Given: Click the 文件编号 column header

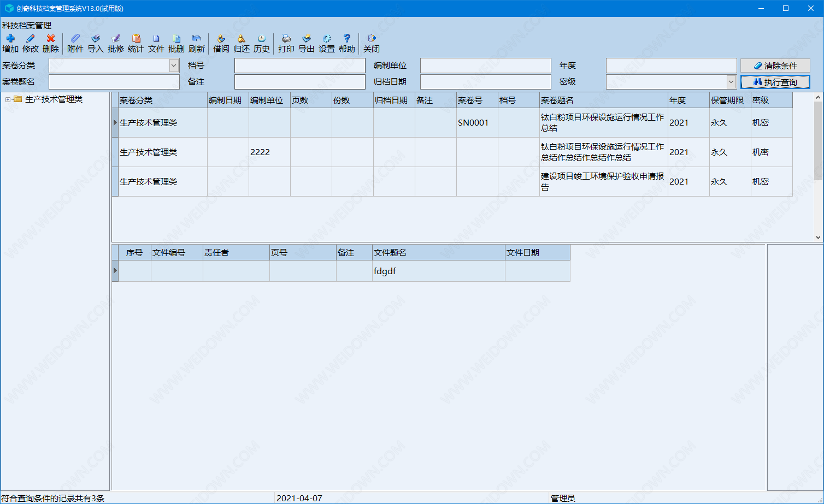Looking at the screenshot, I should click(177, 253).
